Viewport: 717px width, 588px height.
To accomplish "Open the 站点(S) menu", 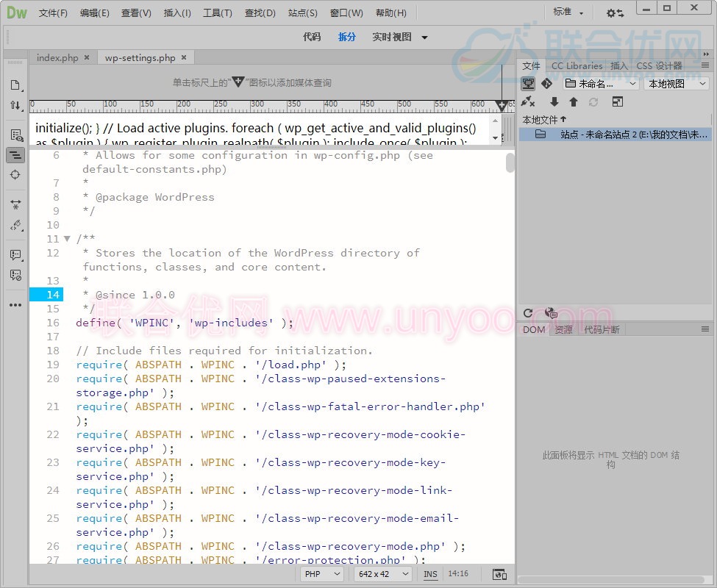I will [x=303, y=12].
